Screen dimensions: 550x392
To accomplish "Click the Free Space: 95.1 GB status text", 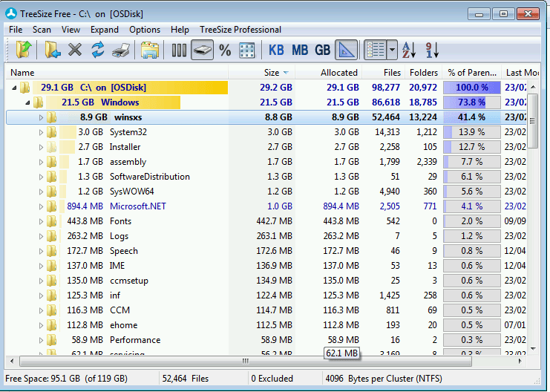I will [66, 379].
